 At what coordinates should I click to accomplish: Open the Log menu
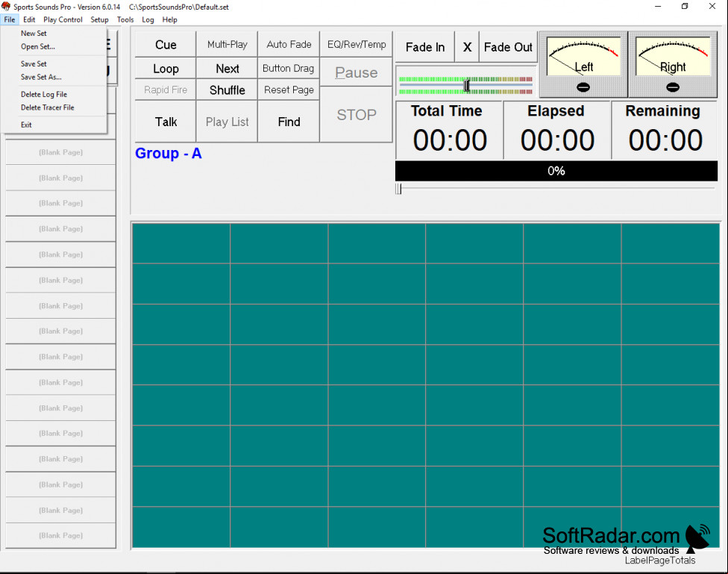coord(148,19)
